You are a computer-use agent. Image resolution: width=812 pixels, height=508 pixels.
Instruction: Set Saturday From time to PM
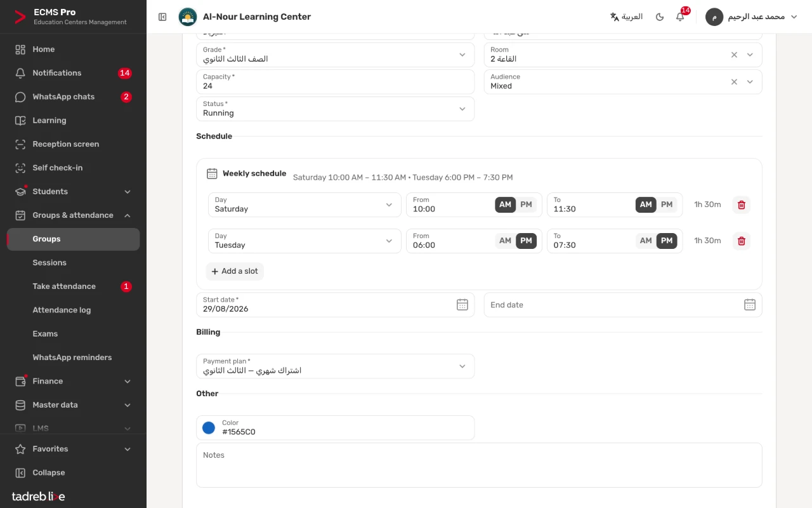527,204
